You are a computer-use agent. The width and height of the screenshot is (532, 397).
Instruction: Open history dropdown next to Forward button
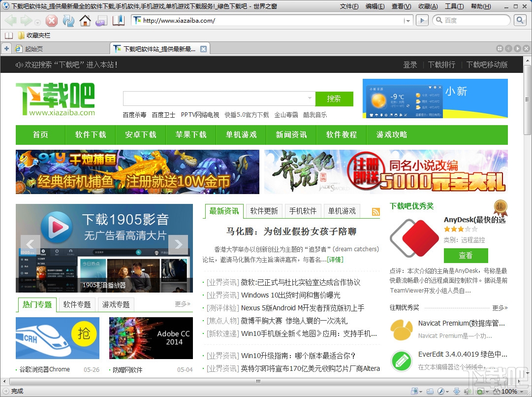(x=38, y=23)
